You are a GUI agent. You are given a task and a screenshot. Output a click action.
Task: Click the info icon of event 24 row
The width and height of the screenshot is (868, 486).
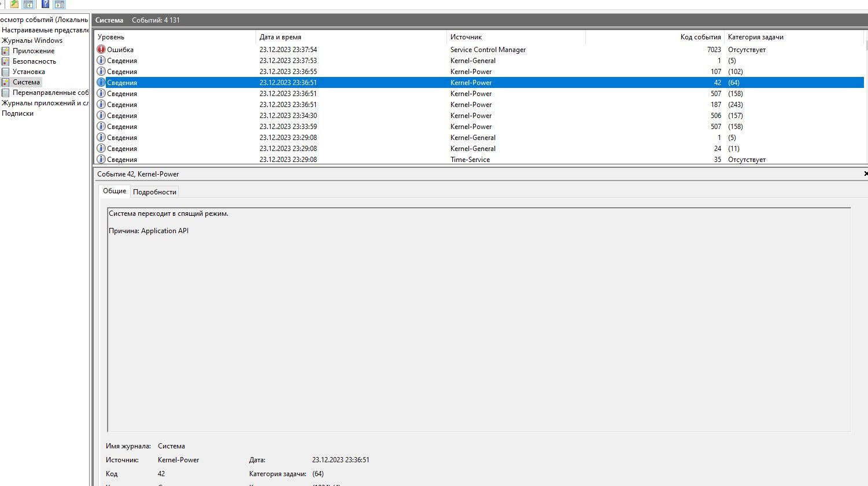click(x=101, y=149)
